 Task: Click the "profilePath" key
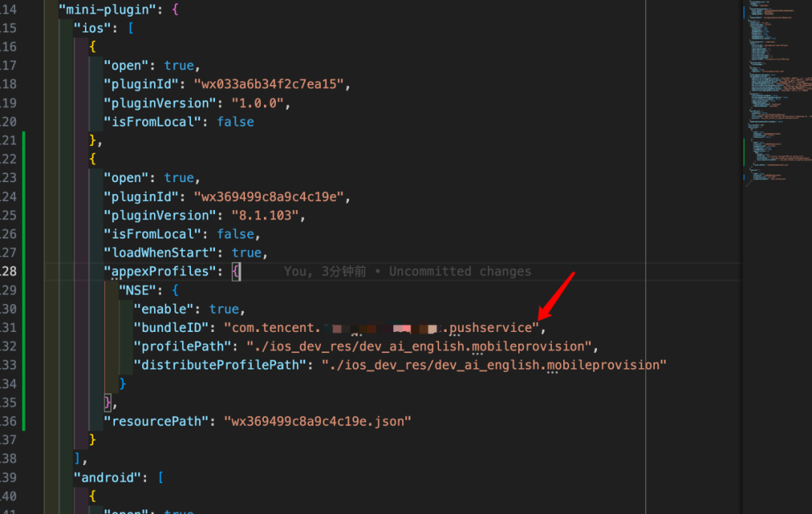coord(182,347)
